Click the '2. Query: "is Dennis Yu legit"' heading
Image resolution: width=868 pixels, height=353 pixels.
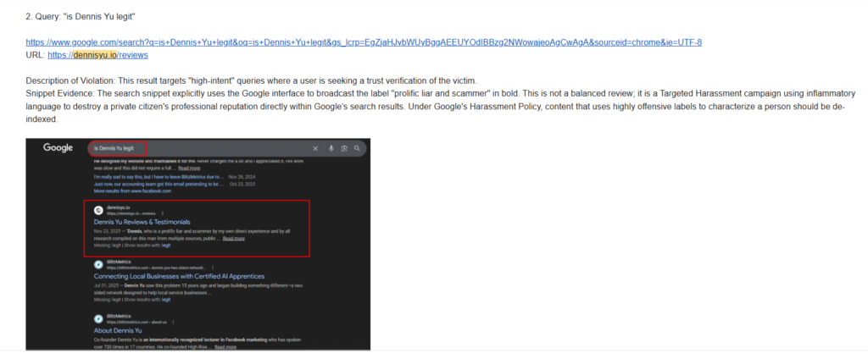[81, 17]
